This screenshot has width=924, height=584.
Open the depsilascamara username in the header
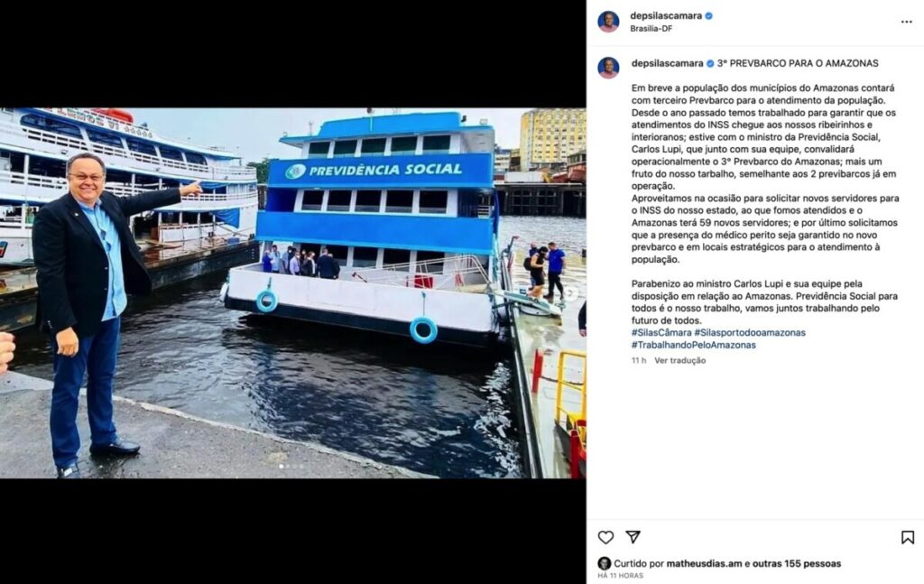pos(666,16)
